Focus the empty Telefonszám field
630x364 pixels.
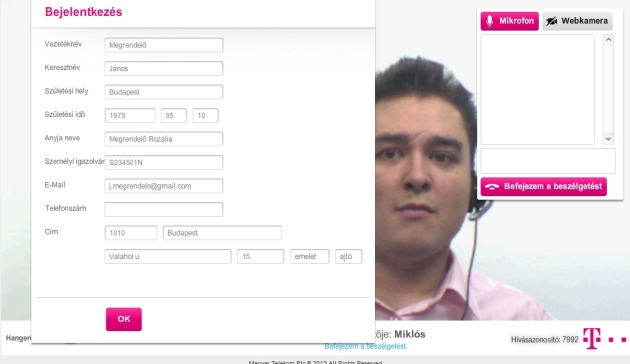point(164,209)
